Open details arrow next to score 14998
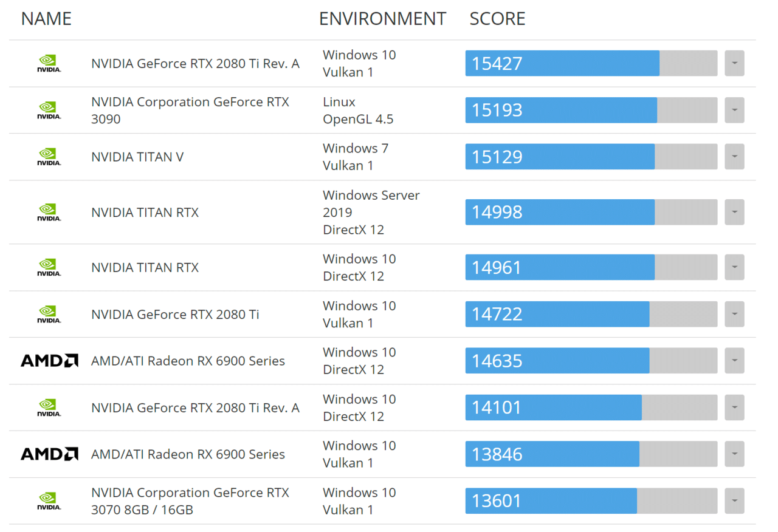 pos(734,212)
